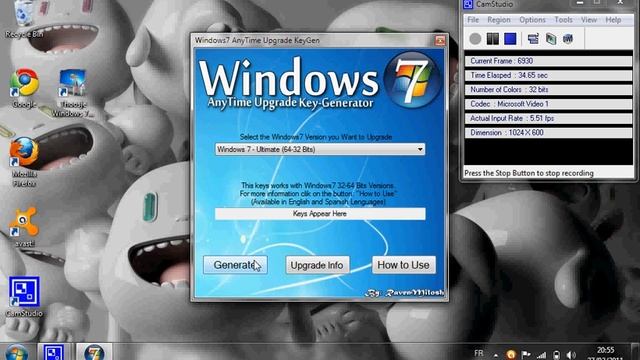Select the CamStudio desktop shortcut

point(24,297)
